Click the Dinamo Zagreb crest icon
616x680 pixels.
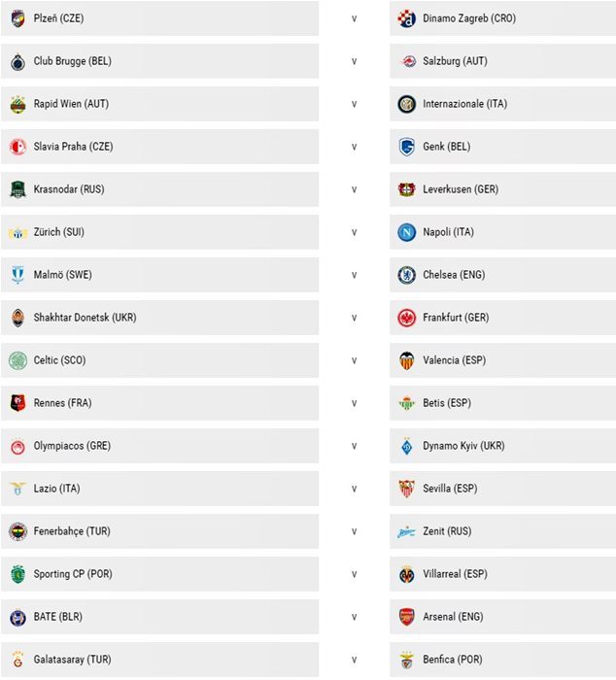[x=407, y=18]
